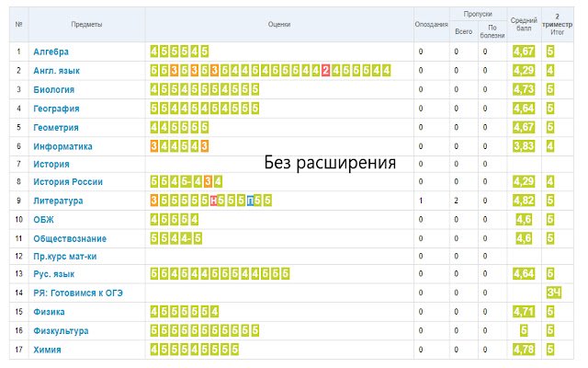Open the Физкультура subject link
Image resolution: width=588 pixels, height=368 pixels.
tap(61, 330)
